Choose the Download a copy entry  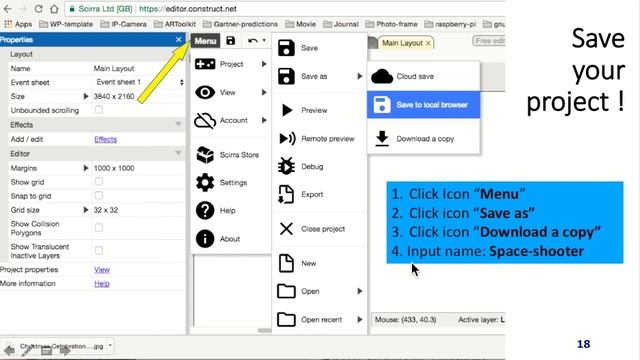[423, 139]
